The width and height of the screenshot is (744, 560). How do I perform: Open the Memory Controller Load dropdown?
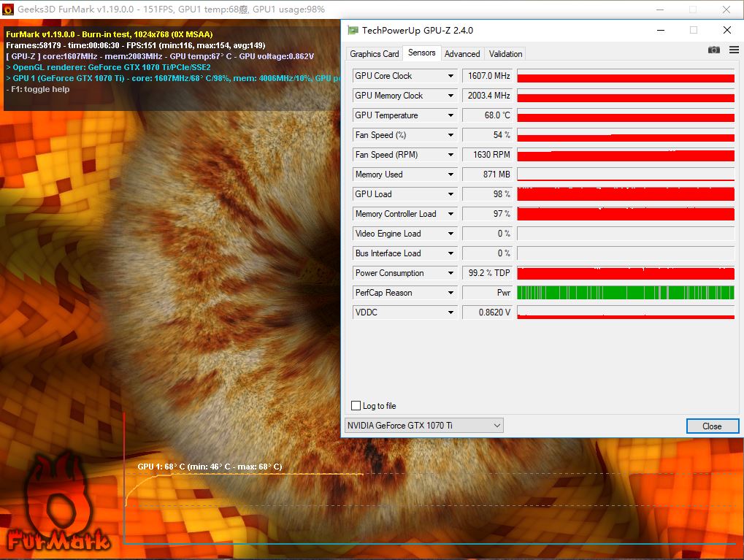click(x=450, y=214)
